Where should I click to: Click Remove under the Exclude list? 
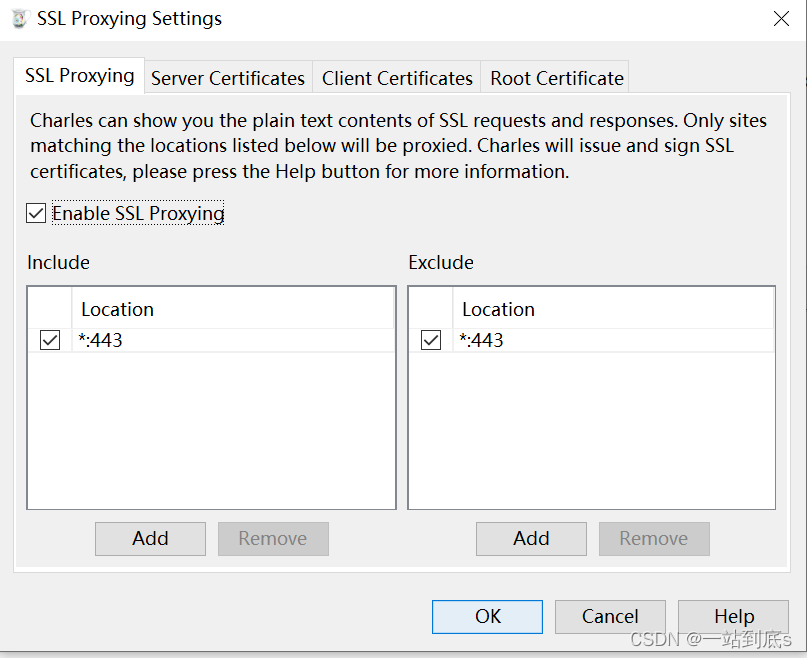pyautogui.click(x=654, y=539)
